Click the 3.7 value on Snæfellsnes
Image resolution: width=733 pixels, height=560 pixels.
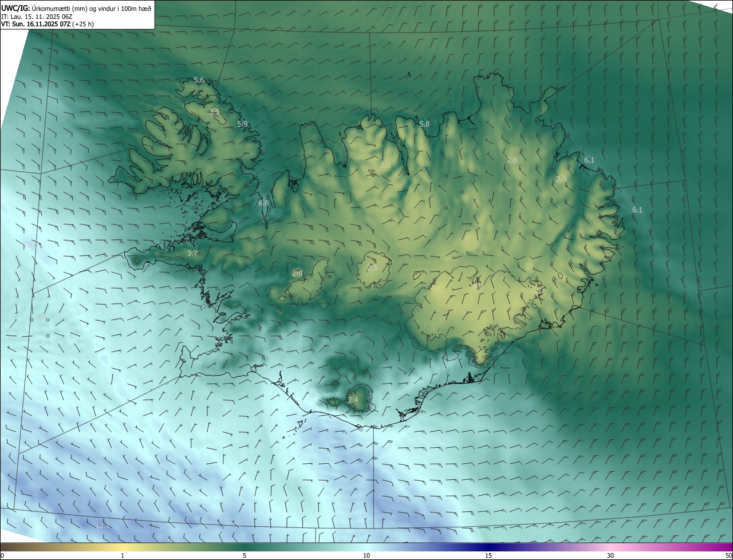192,253
